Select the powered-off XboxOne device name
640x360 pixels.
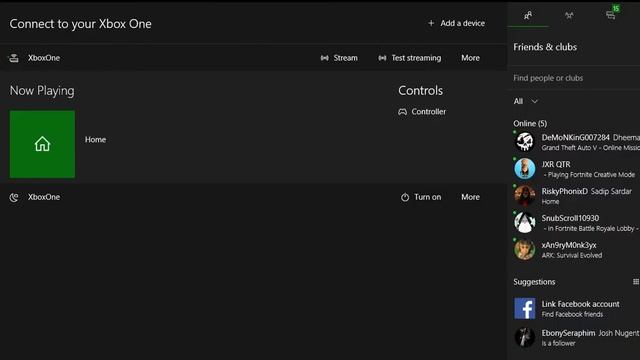44,197
